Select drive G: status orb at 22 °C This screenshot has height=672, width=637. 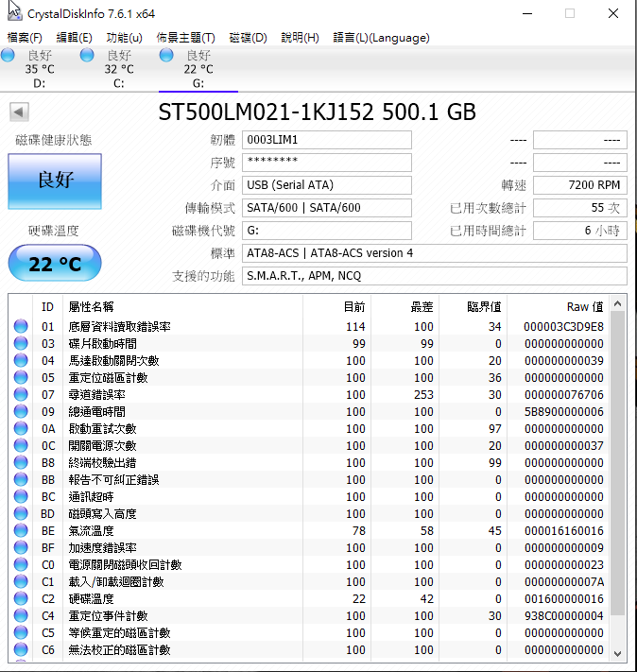coord(167,57)
